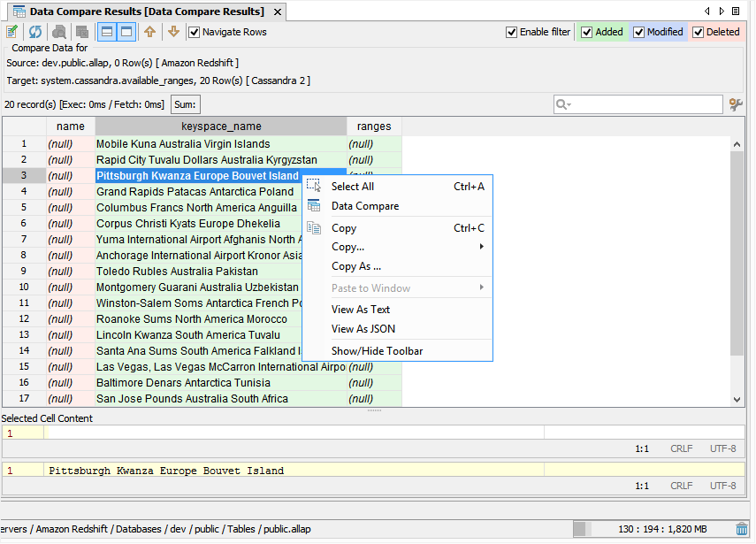This screenshot has height=544, width=756.
Task: Select 'Roanoke Sums North America Morocco' cell
Action: 199,318
